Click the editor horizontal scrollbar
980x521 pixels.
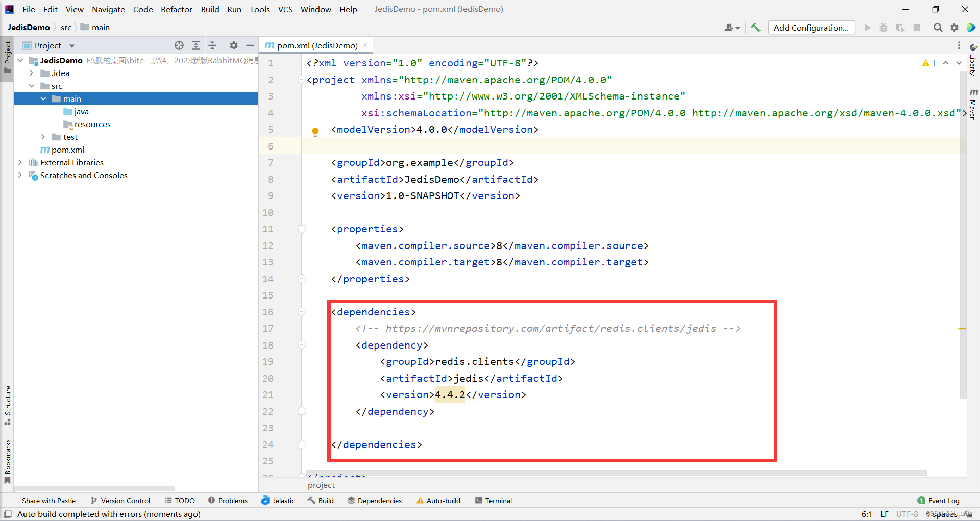pos(616,474)
